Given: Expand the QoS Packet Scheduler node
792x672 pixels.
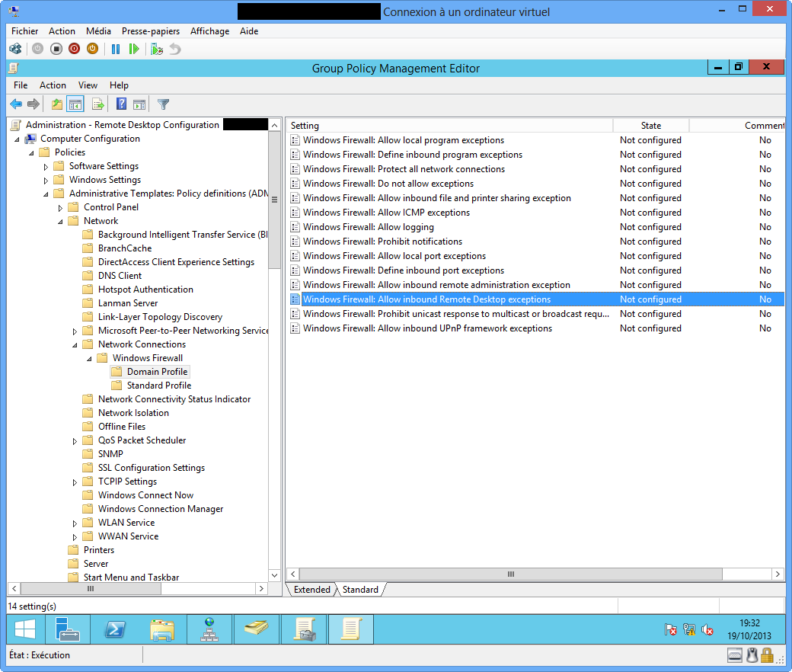Looking at the screenshot, I should (75, 440).
